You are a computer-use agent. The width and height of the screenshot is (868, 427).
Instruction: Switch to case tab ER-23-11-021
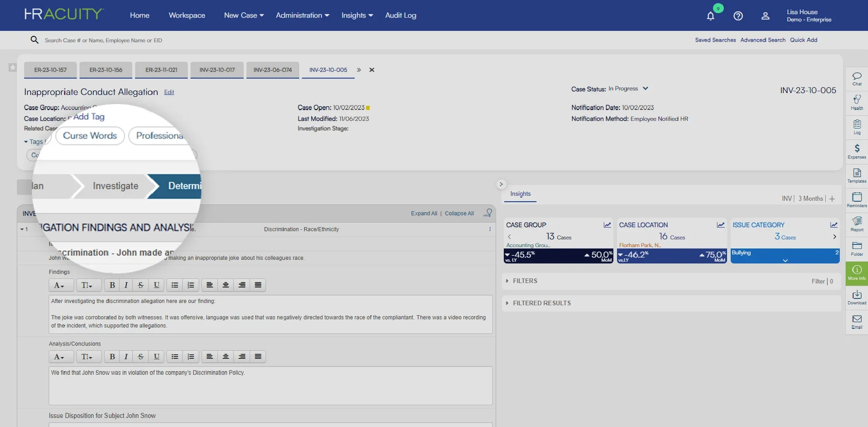tap(161, 70)
